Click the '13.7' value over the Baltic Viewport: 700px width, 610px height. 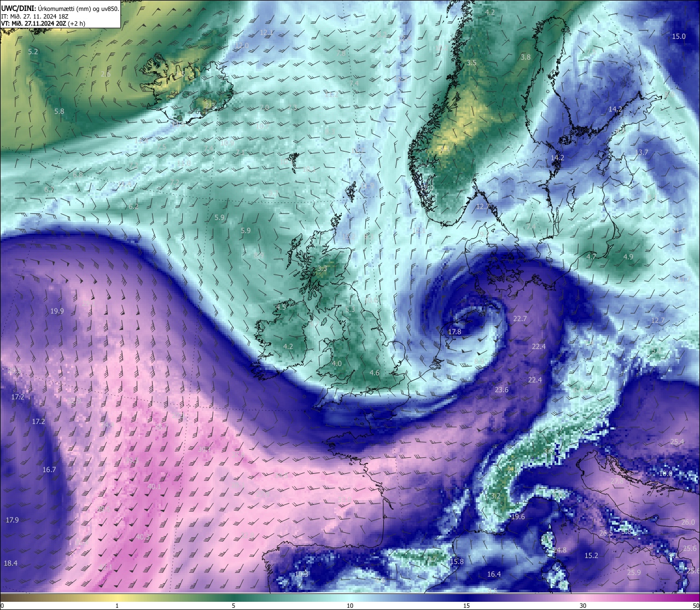[641, 152]
